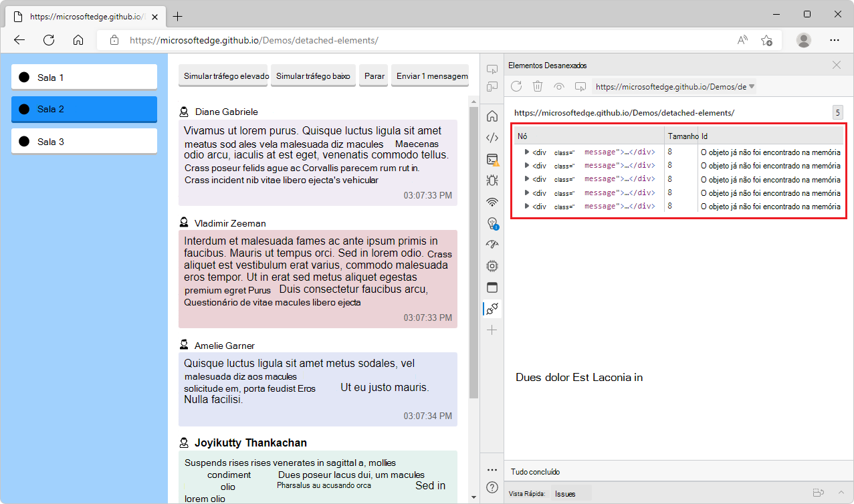This screenshot has height=504, width=854.
Task: Expand the third div message row
Action: (527, 178)
